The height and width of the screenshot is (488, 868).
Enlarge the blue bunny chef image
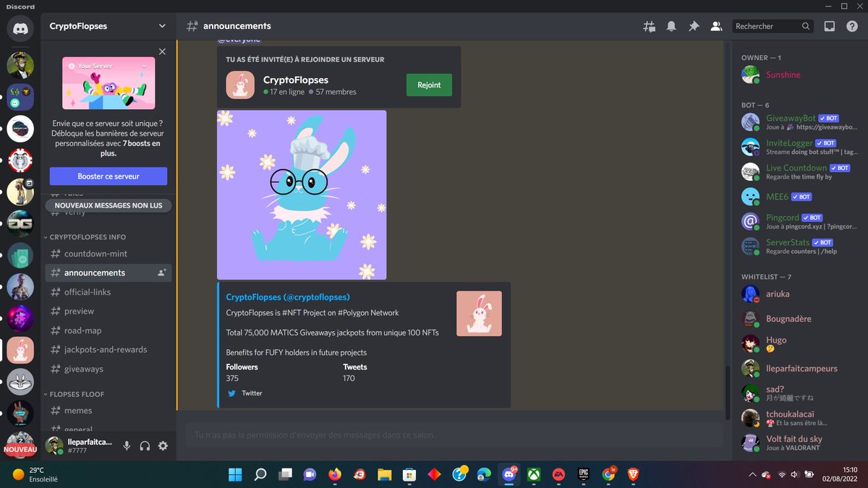pyautogui.click(x=302, y=194)
